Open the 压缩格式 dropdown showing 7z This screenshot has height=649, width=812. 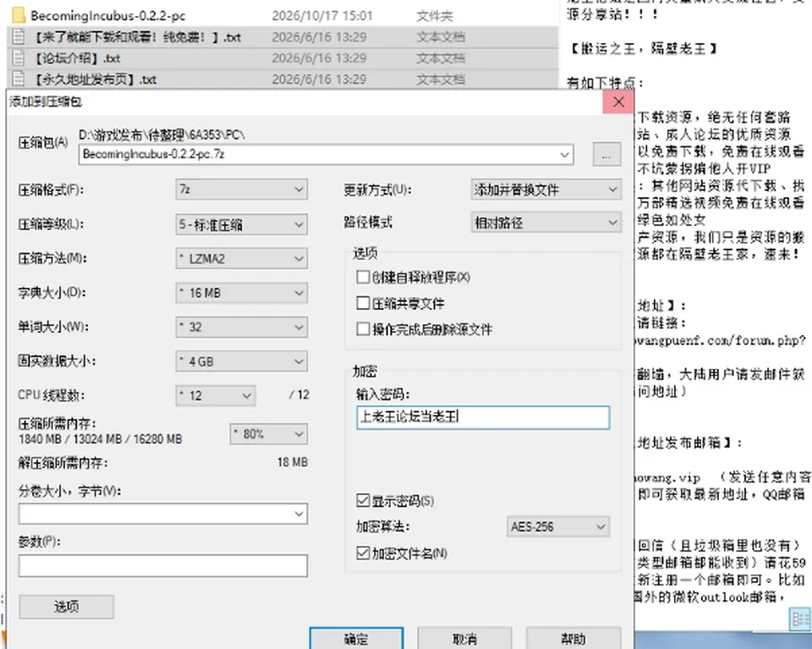coord(241,190)
